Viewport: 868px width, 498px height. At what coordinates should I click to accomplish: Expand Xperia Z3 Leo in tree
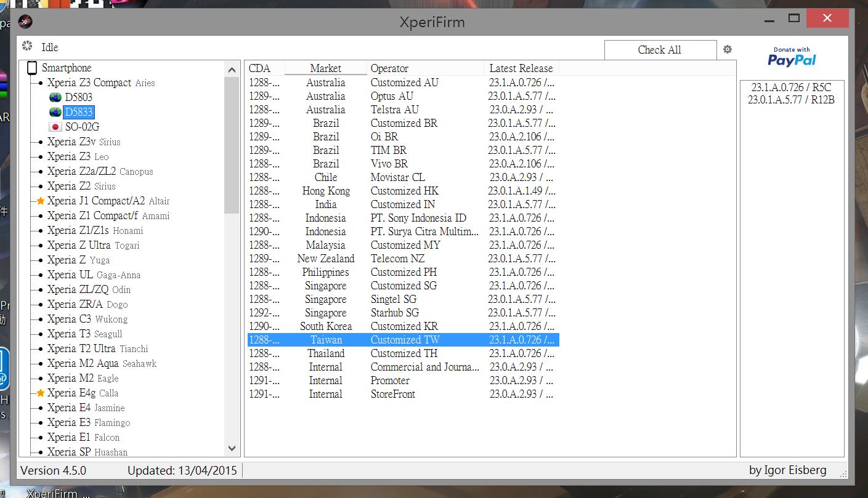pyautogui.click(x=41, y=157)
